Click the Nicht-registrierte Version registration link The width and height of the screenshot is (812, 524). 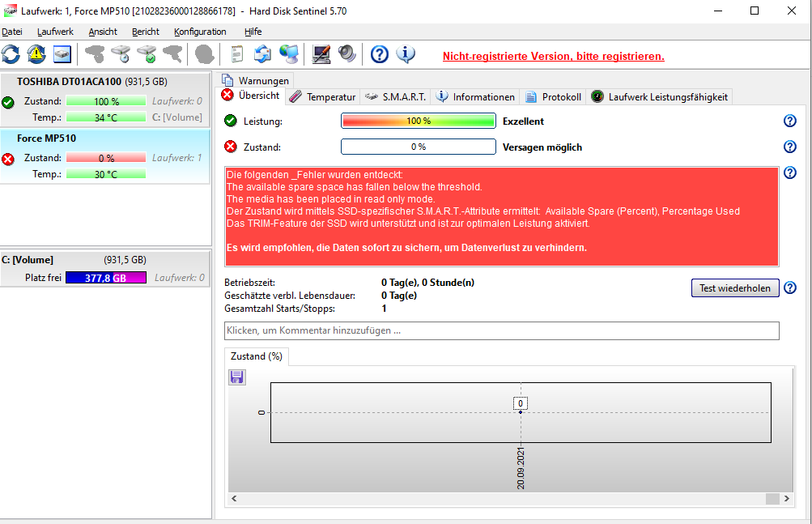[553, 56]
